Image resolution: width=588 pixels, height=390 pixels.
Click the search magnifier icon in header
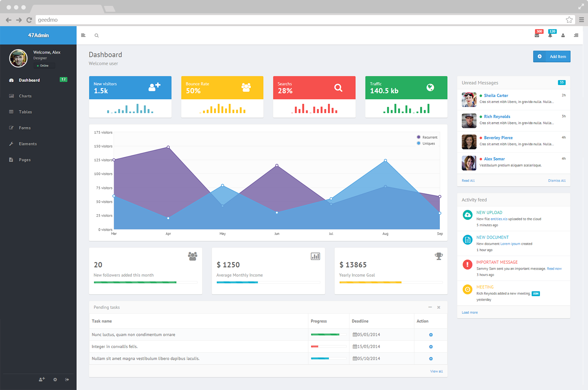(x=97, y=36)
